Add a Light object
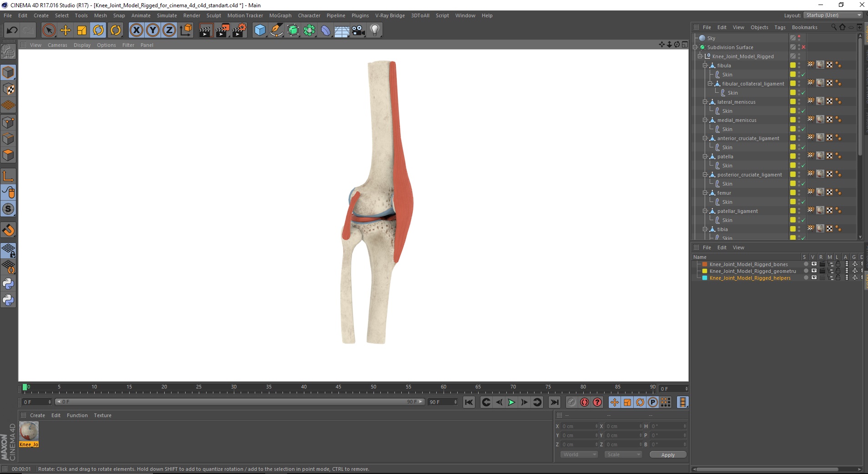Viewport: 868px width, 474px height. click(x=375, y=30)
